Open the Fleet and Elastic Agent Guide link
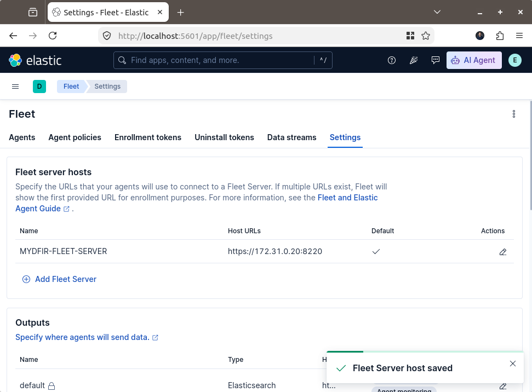Screen dimensions: 532x392 pyautogui.click(x=347, y=198)
